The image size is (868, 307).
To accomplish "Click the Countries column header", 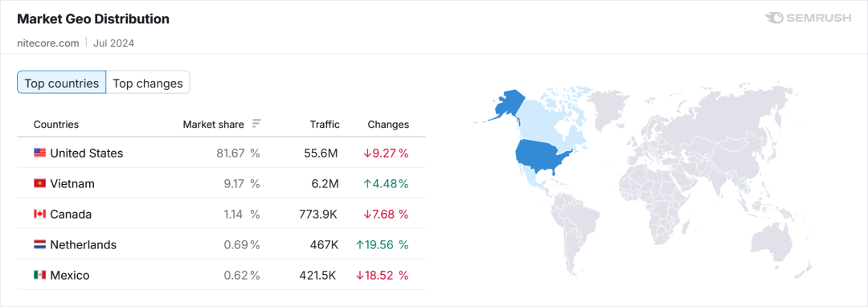I will click(x=56, y=125).
